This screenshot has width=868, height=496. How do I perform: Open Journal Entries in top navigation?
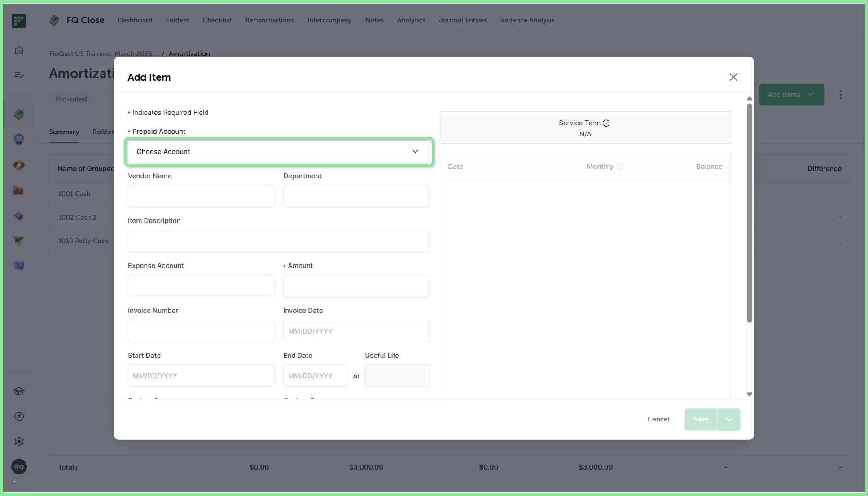point(463,20)
